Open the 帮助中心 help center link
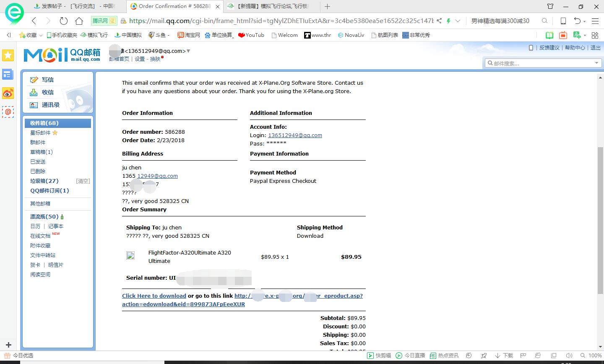Image resolution: width=604 pixels, height=364 pixels. pyautogui.click(x=575, y=48)
